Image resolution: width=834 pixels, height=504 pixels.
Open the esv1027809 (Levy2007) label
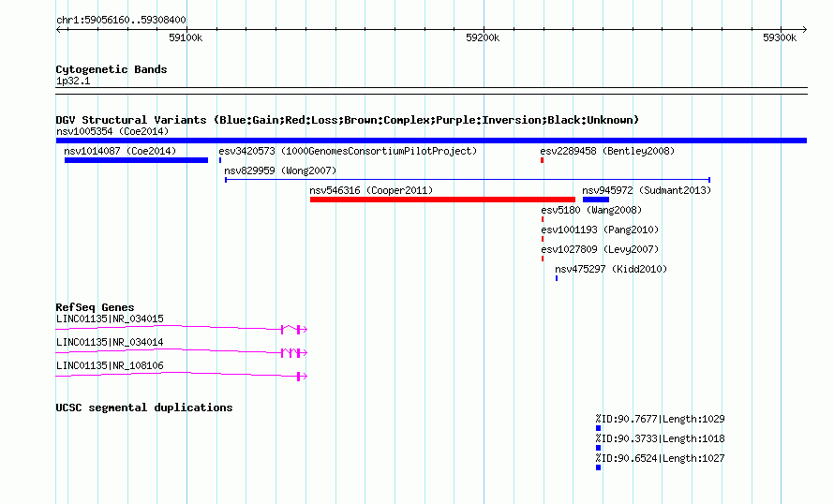(600, 249)
